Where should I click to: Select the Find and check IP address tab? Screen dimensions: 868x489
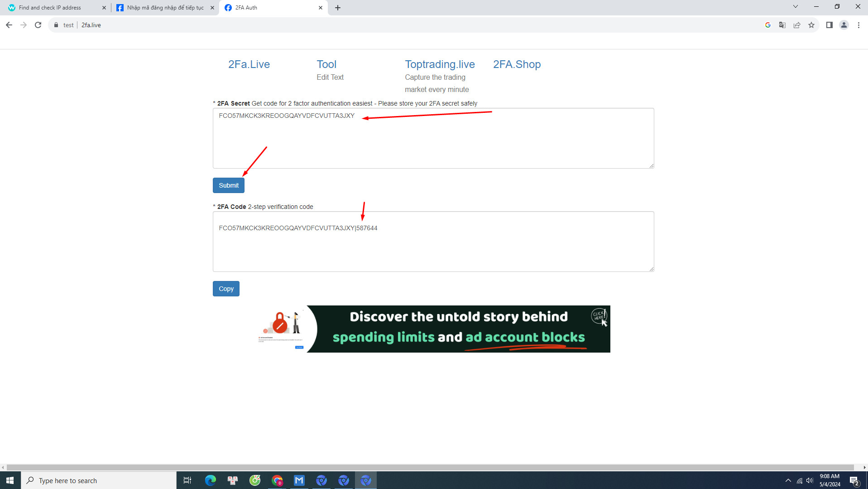[50, 7]
